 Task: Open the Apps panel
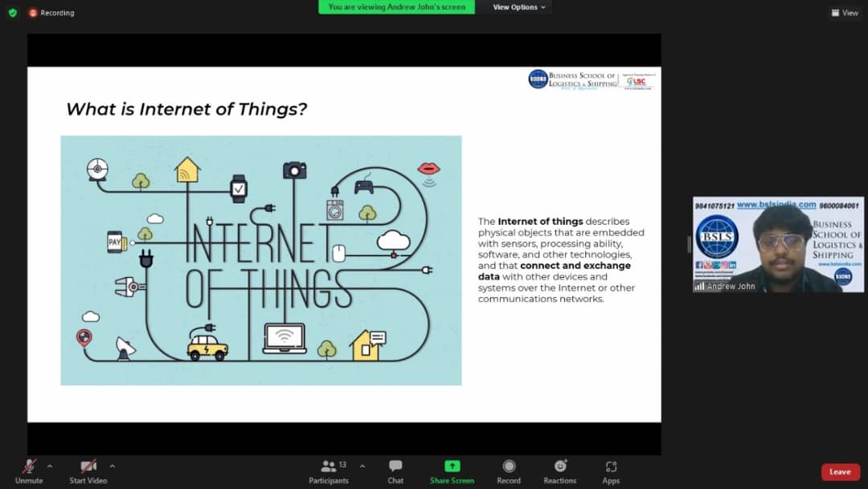tap(611, 472)
